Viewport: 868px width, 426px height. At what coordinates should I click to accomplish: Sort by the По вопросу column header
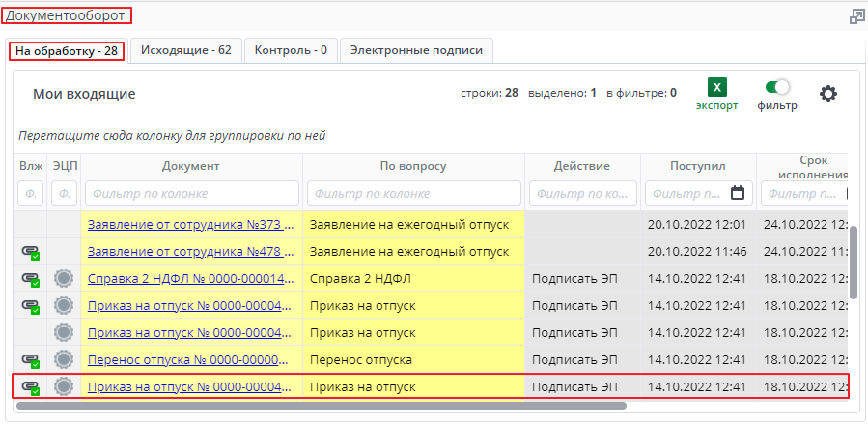pos(413,166)
